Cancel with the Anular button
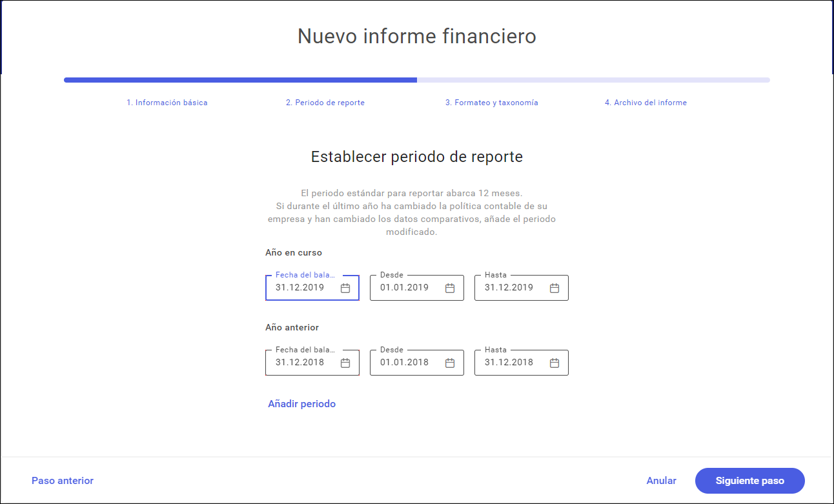The width and height of the screenshot is (834, 504). coord(662,481)
